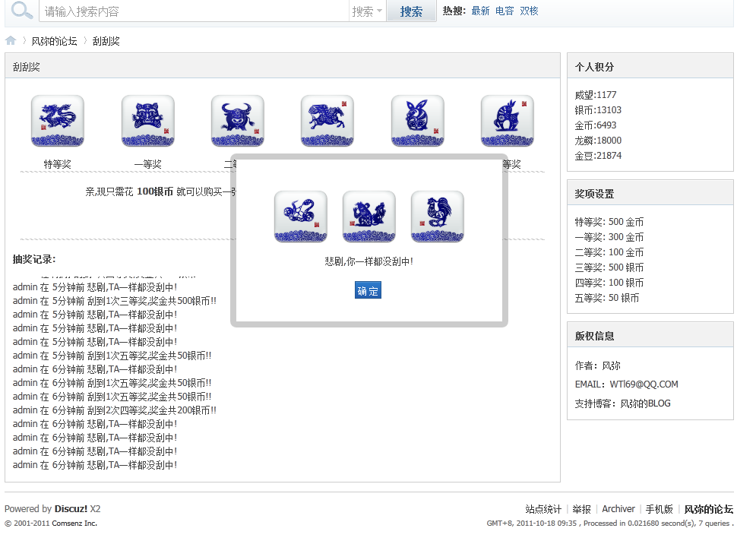Open 举报 footer link
This screenshot has height=560, width=756.
coord(581,509)
